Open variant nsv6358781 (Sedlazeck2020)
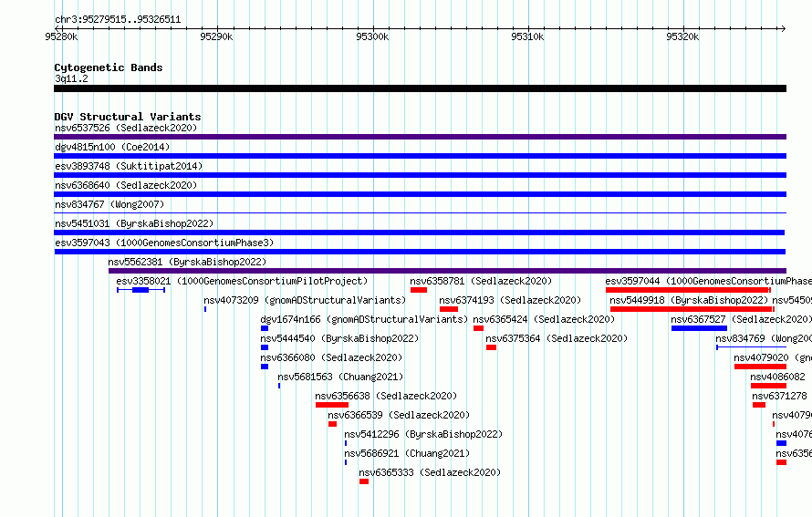Image resolution: width=812 pixels, height=517 pixels. coord(481,281)
